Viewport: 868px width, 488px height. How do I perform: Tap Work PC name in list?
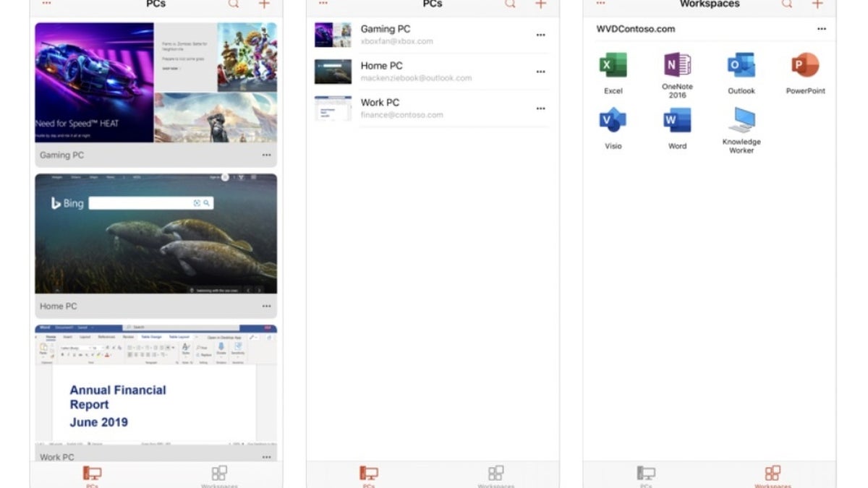380,103
